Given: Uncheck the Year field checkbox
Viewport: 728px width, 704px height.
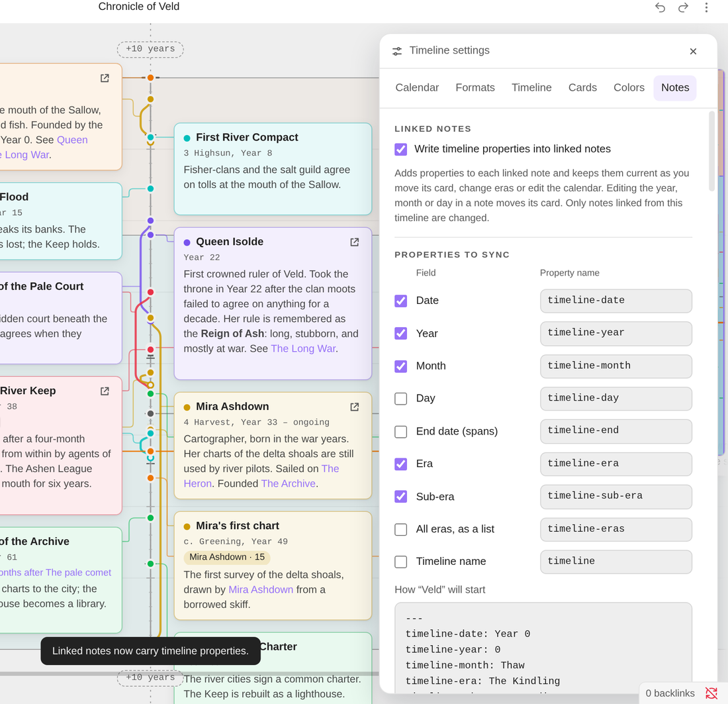Looking at the screenshot, I should point(400,334).
